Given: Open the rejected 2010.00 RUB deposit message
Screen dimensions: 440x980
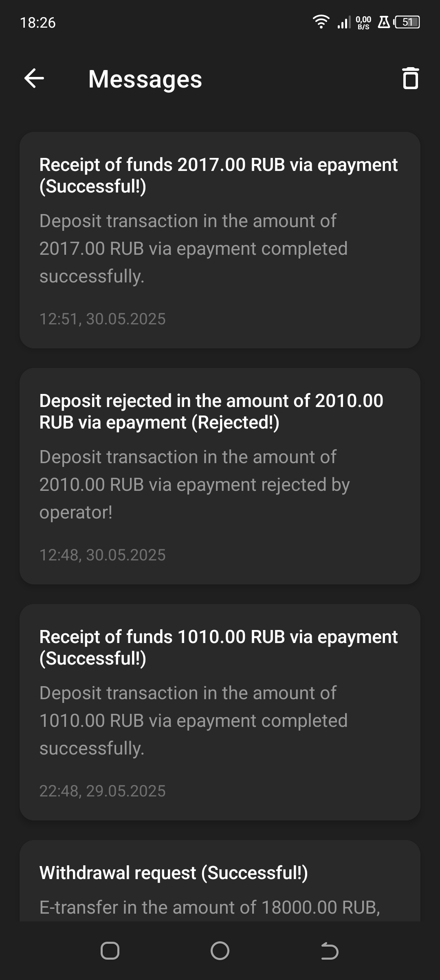Looking at the screenshot, I should (220, 476).
